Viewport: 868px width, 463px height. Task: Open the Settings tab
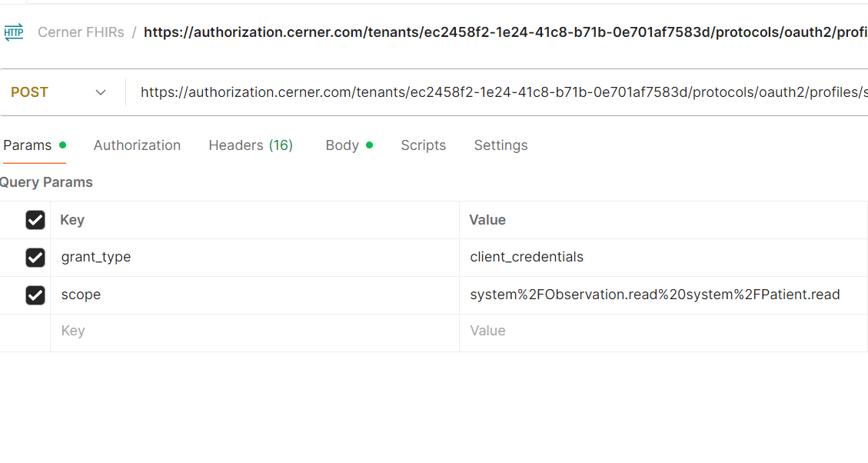501,145
